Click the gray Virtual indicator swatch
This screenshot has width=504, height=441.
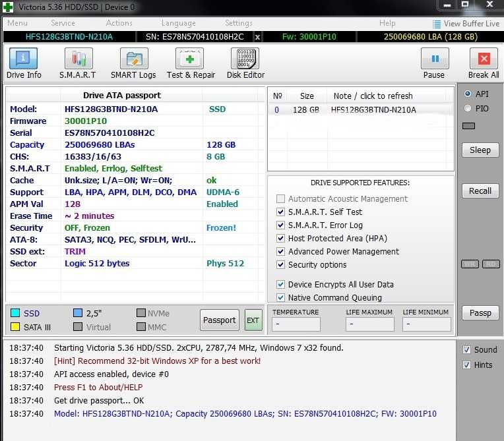click(78, 327)
